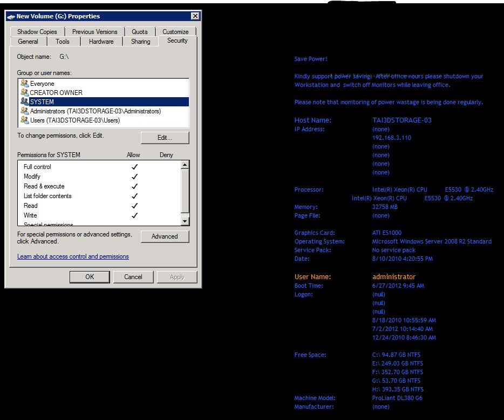The width and height of the screenshot is (504, 420).
Task: Select the Administrators group icon
Action: [24, 111]
